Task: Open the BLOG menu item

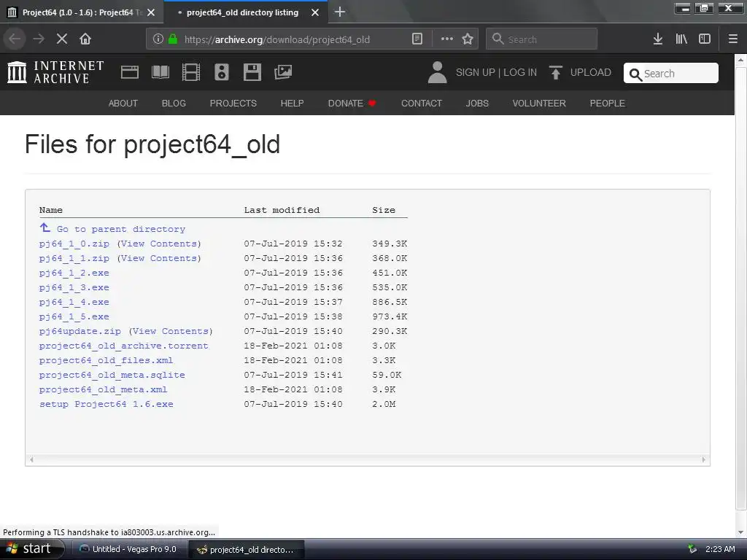Action: coord(174,104)
